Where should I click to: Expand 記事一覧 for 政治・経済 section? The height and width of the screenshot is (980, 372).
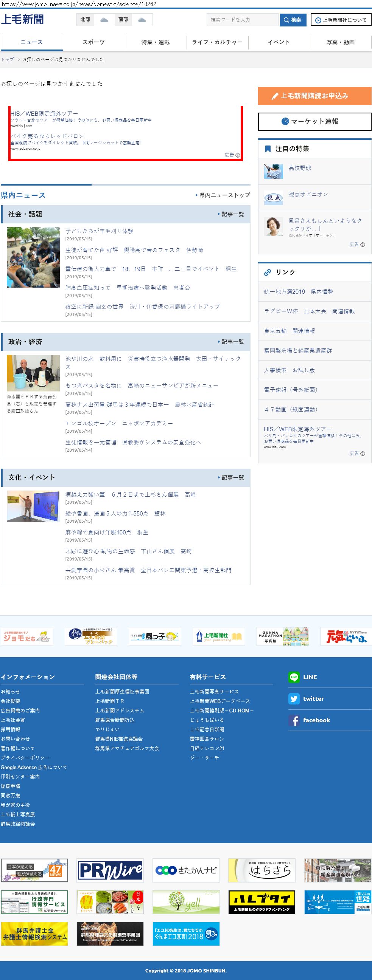(231, 342)
